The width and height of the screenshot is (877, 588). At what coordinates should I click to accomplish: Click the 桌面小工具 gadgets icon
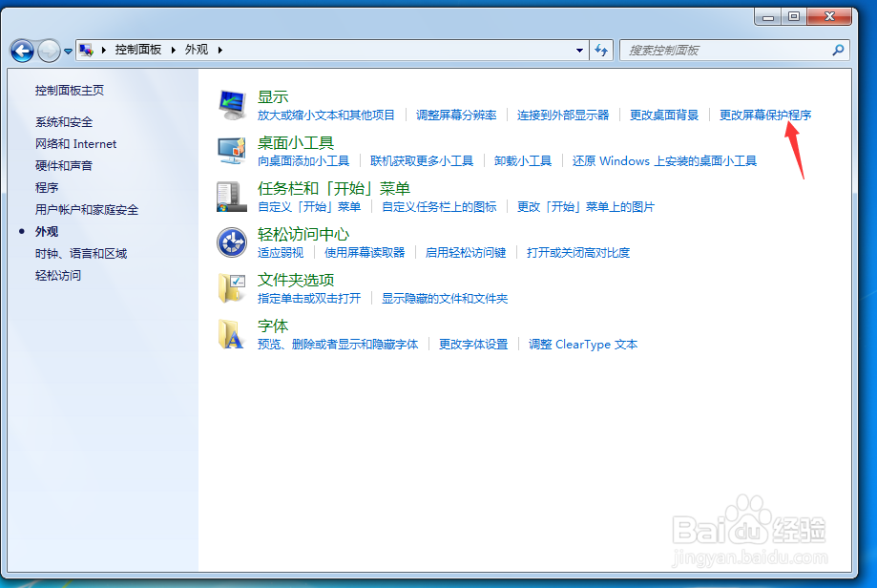230,148
